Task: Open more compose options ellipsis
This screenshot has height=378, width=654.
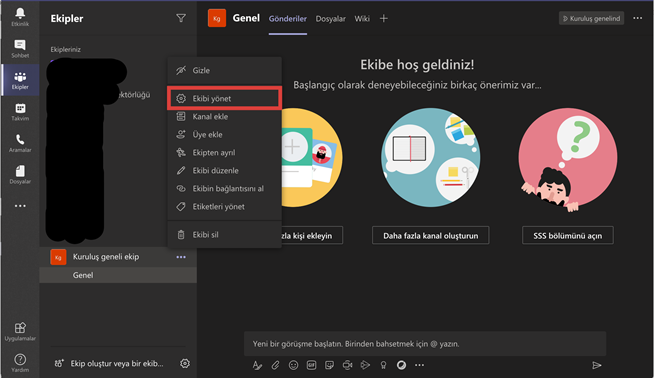Action: 419,365
